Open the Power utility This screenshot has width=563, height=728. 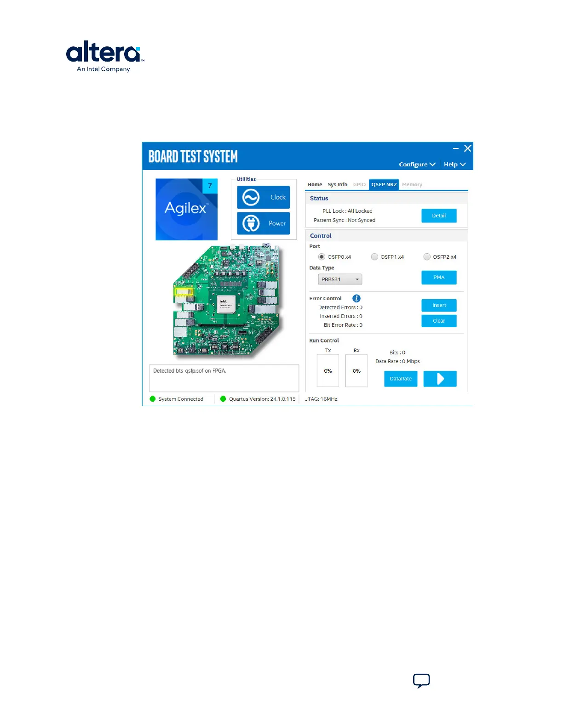(x=263, y=223)
